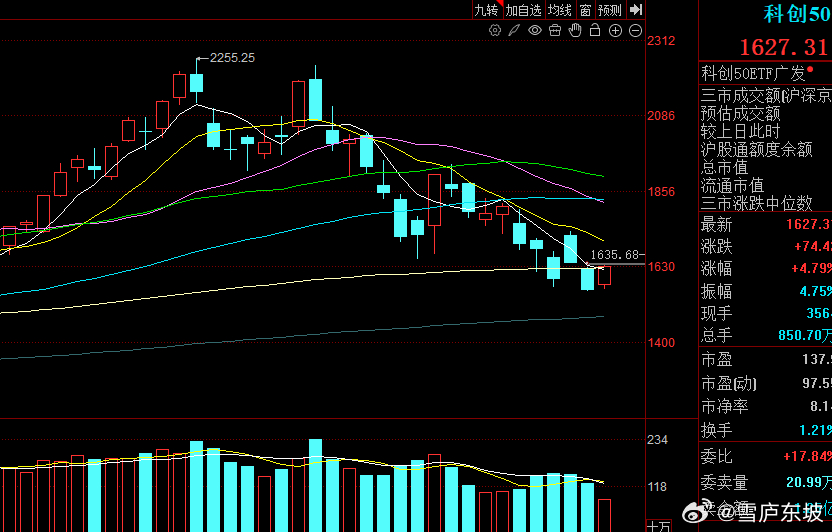Viewport: 832px width, 532px height.
Task: Zoom out with the minus icon
Action: coord(635,31)
